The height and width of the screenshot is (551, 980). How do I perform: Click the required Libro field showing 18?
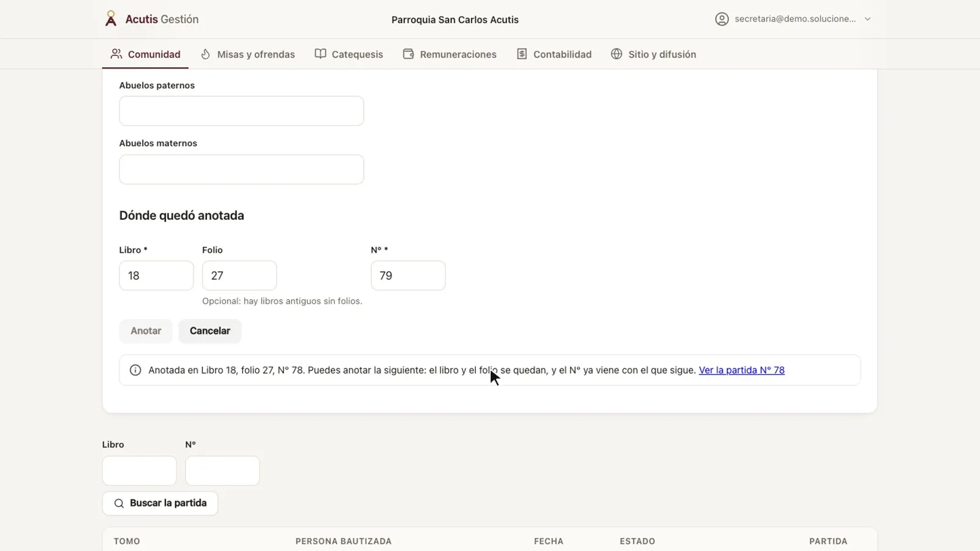(x=156, y=275)
